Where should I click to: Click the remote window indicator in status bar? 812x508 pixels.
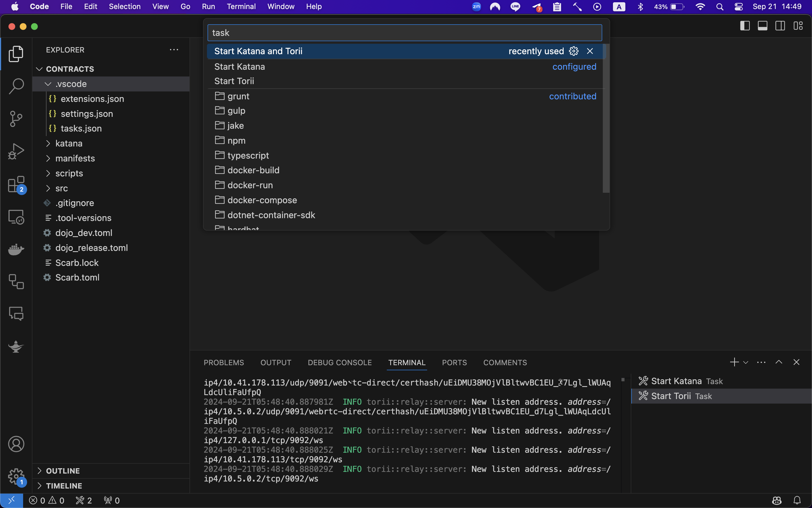(x=11, y=501)
